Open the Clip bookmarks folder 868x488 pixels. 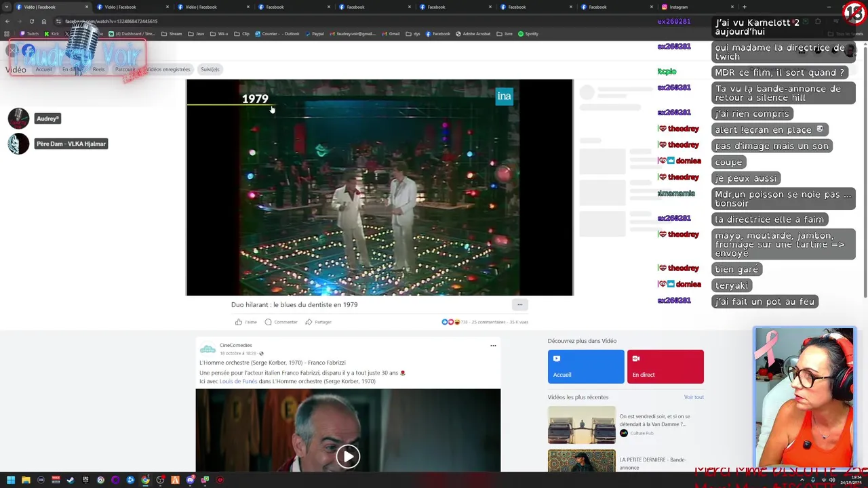(x=241, y=34)
